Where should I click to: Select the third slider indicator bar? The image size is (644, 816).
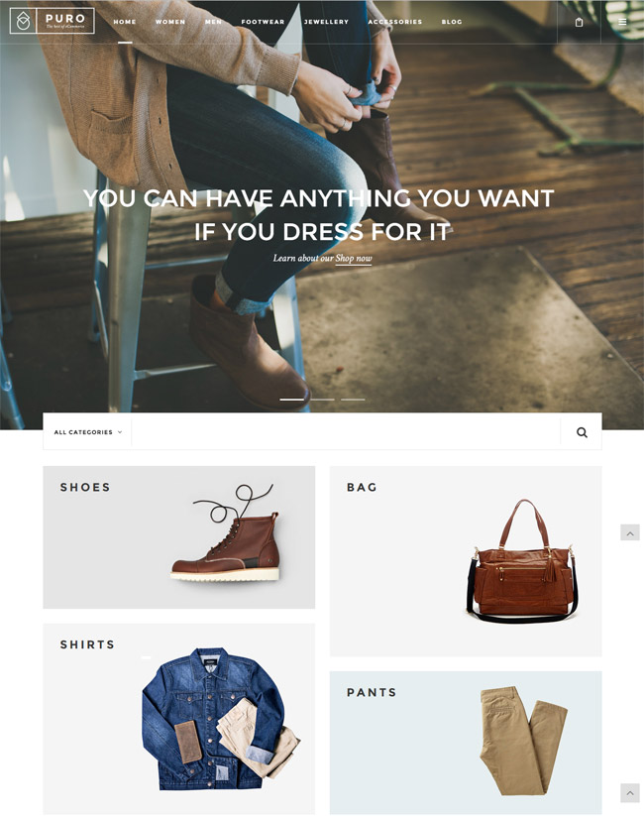click(353, 400)
